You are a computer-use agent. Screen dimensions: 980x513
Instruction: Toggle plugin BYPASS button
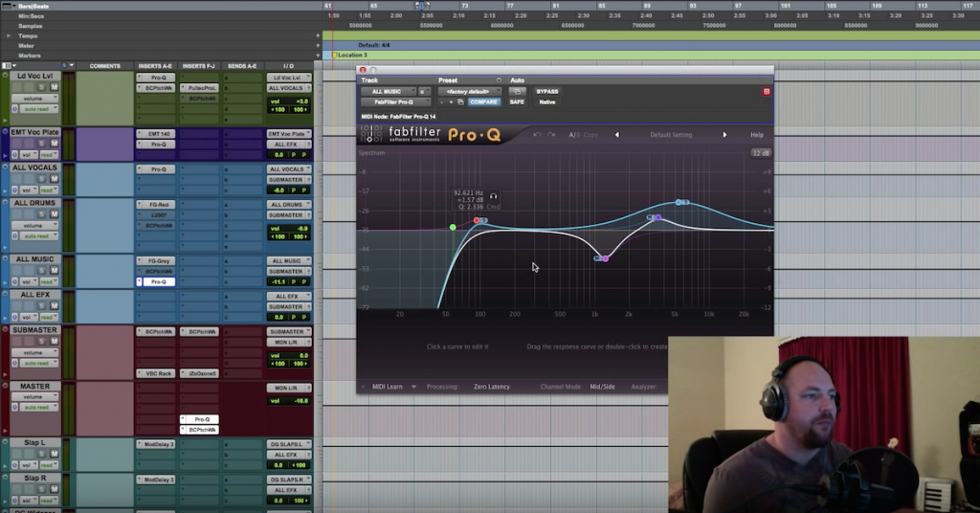546,91
